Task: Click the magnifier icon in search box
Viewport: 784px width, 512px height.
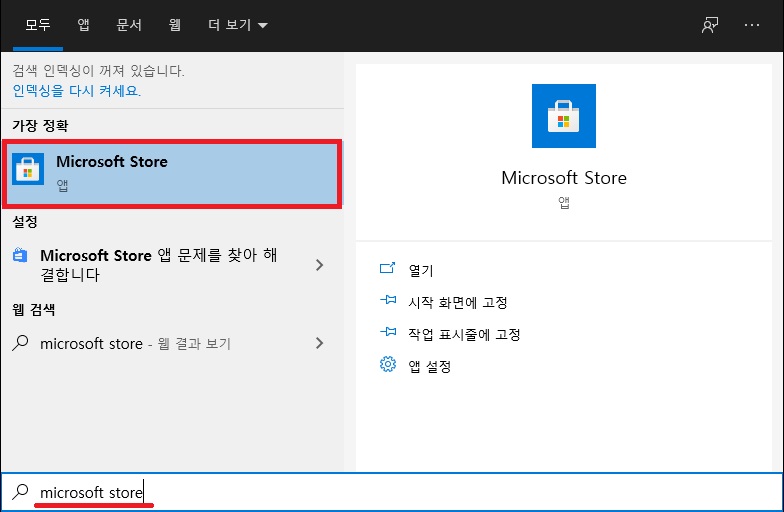Action: (20, 492)
